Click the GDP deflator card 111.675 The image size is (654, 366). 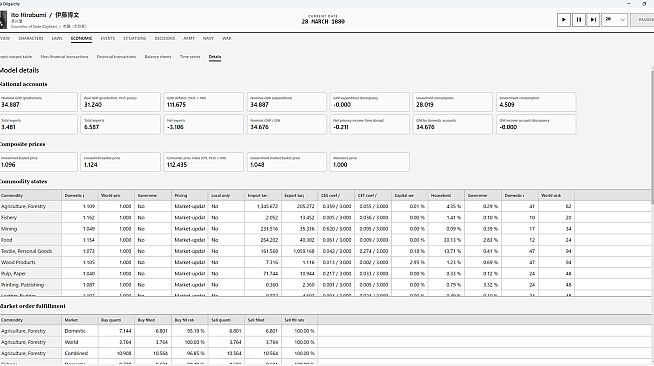coord(203,102)
